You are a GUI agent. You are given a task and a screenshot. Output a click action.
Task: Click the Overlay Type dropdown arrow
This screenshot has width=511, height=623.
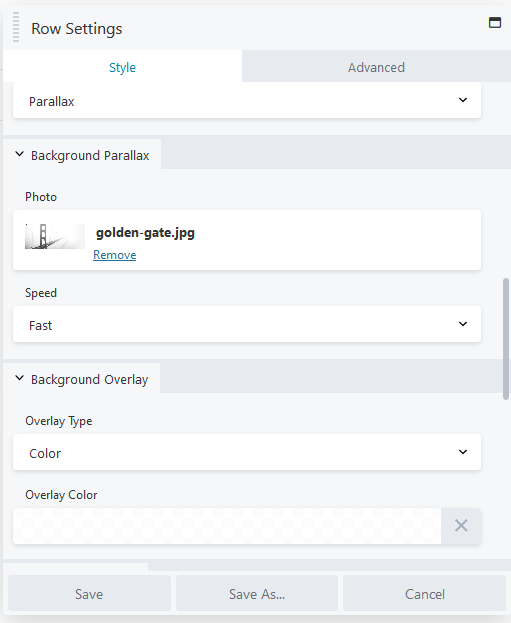pyautogui.click(x=463, y=452)
